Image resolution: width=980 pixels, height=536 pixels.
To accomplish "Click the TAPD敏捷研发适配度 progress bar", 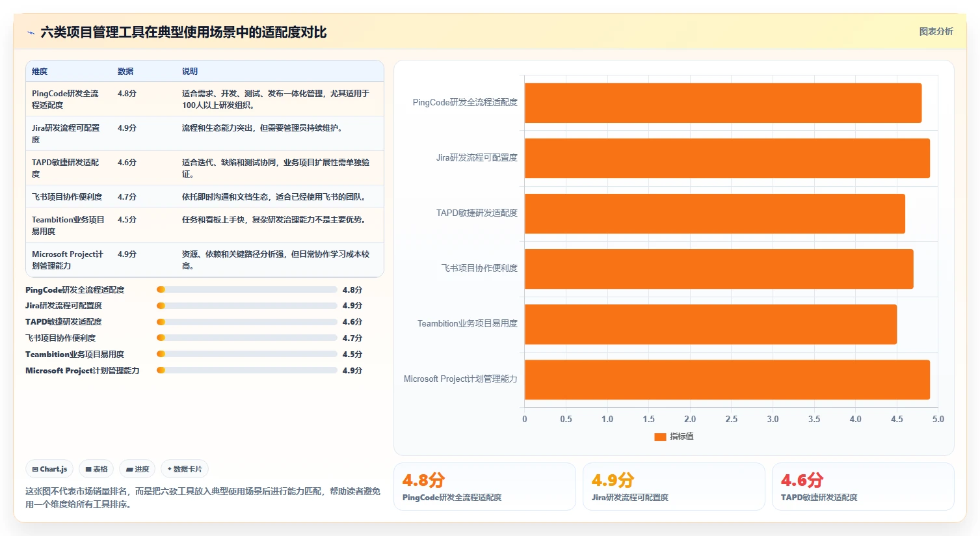I will click(247, 322).
